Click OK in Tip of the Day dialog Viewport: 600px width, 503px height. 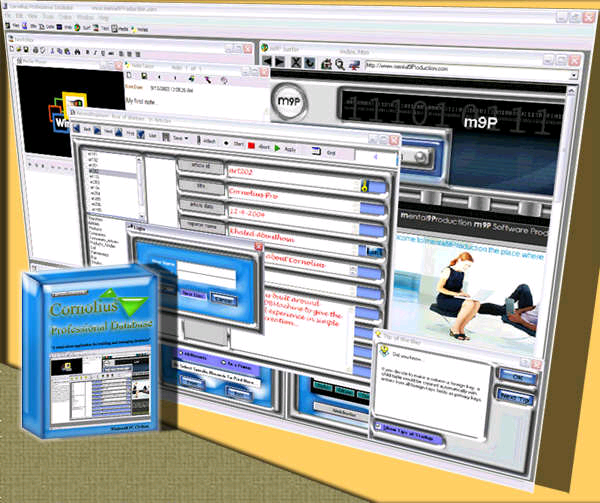coord(515,375)
